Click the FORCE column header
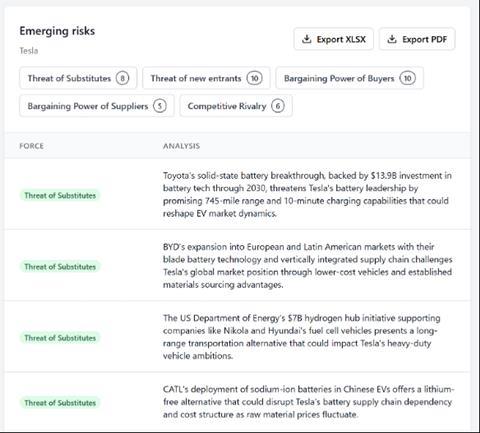 tap(31, 146)
